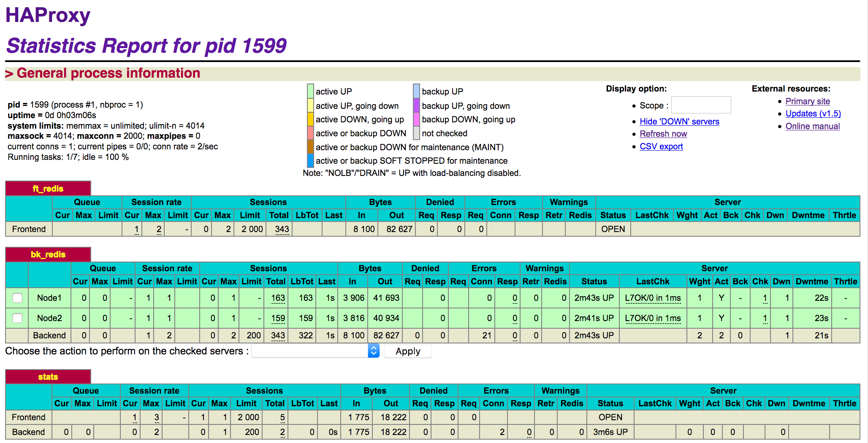The image size is (868, 443).
Task: Click Node1 LastChk value L7OK/0 in 1ms
Action: click(x=653, y=298)
